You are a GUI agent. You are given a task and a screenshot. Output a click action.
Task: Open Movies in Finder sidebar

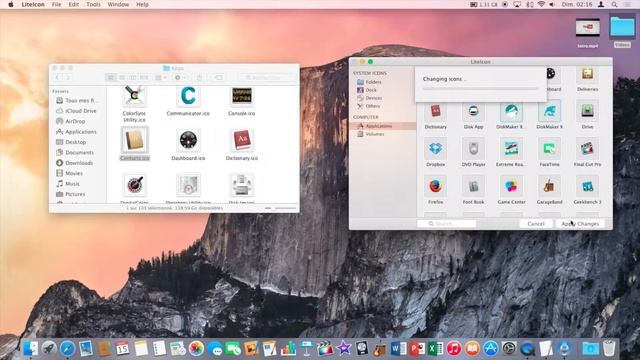click(69, 173)
